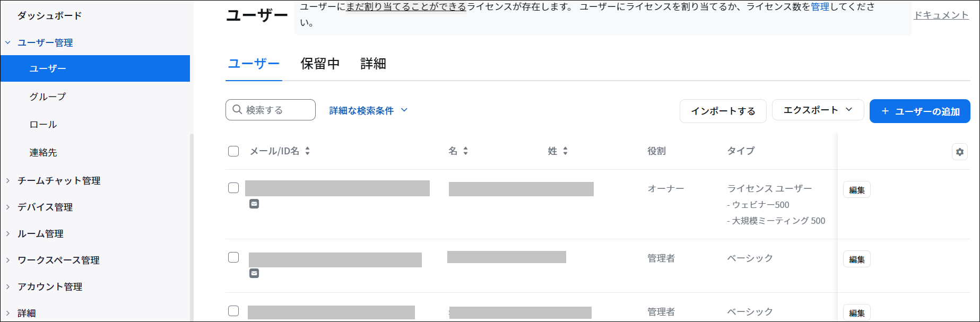Expand ワークスペース管理 in sidebar
Screen dimensions: 980x322
pyautogui.click(x=8, y=260)
